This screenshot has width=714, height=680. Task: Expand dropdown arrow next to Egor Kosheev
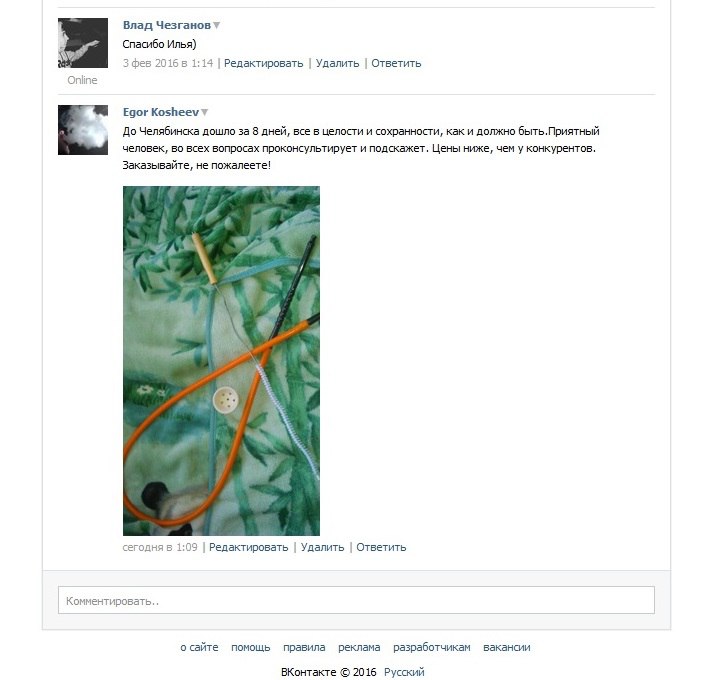pyautogui.click(x=204, y=112)
